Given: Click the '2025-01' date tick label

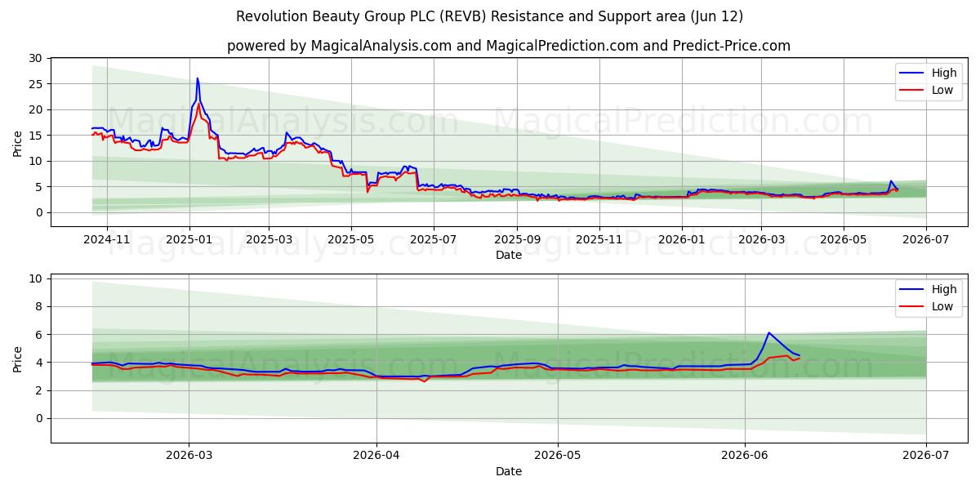Looking at the screenshot, I should click(189, 240).
